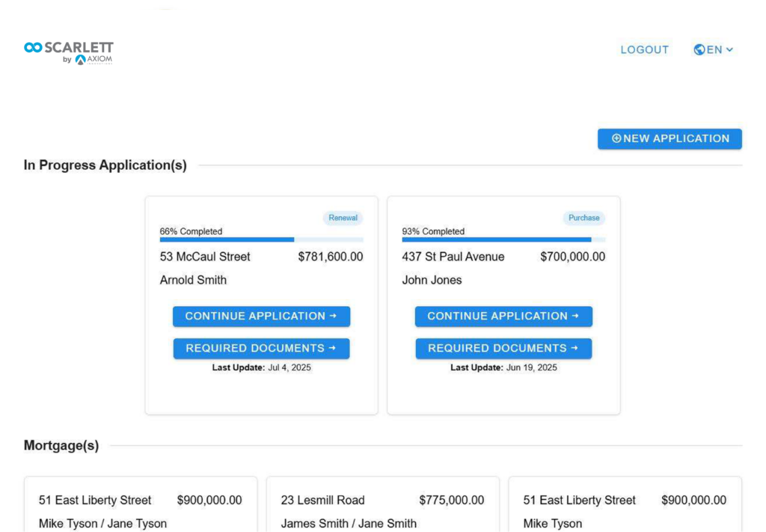Continue the 53 McCaul Street application

pyautogui.click(x=261, y=316)
